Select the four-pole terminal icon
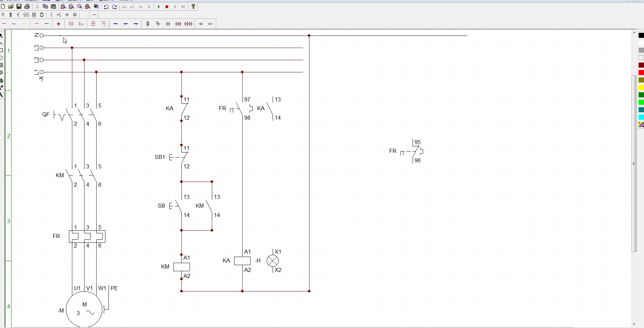Viewport: 644px width, 328px height. pyautogui.click(x=189, y=24)
